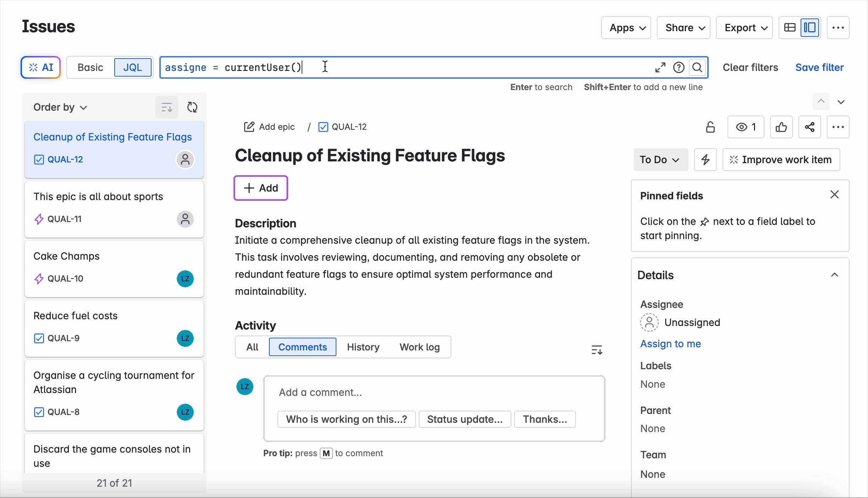Screen dimensions: 868x498
Task: Open the History activity tab
Action: [363, 347]
